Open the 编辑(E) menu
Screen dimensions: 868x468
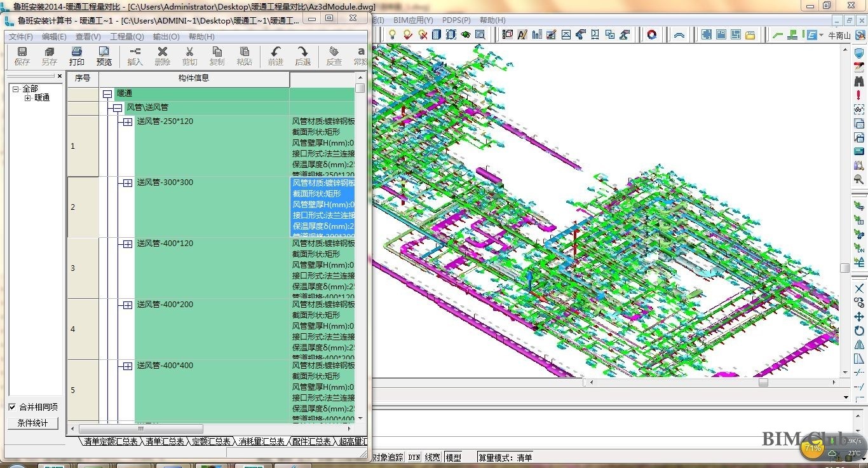[54, 37]
